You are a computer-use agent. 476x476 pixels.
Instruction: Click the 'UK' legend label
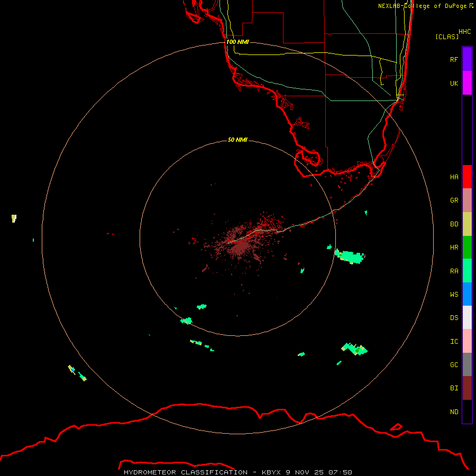pos(454,83)
